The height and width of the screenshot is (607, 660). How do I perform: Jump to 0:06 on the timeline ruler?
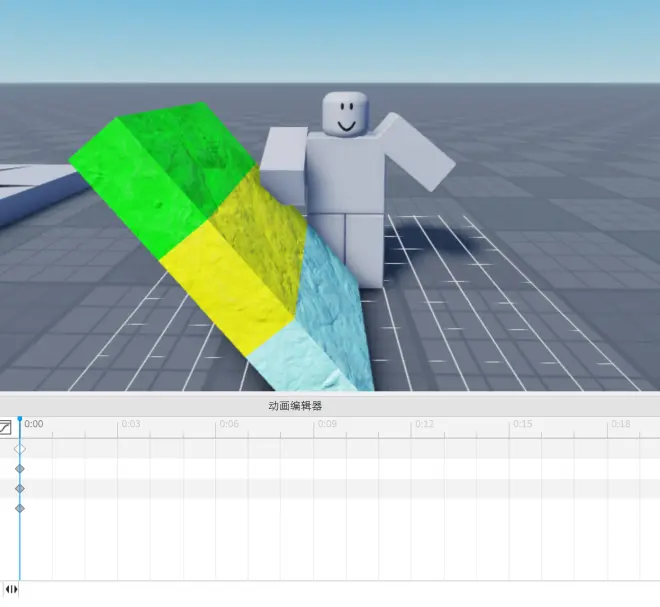tap(229, 424)
